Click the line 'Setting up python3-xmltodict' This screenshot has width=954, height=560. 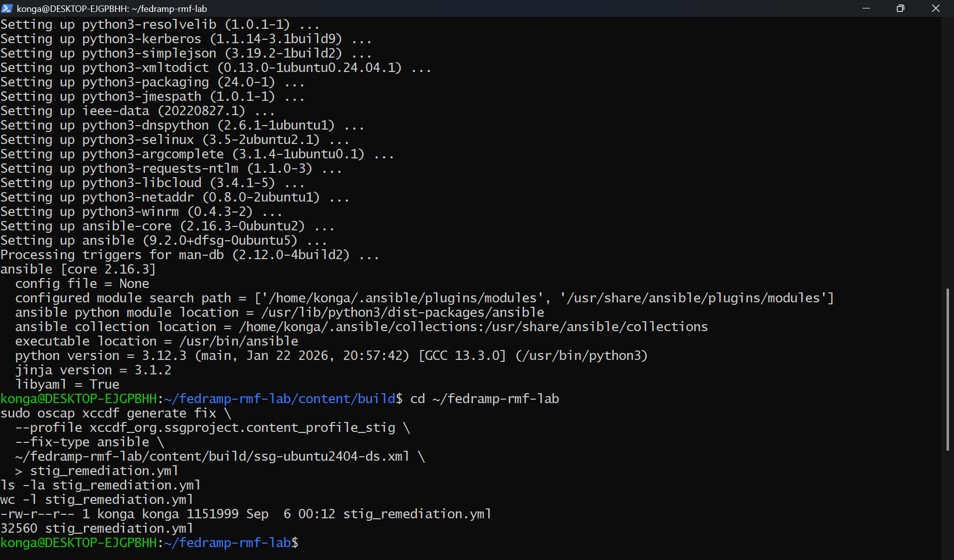pyautogui.click(x=216, y=68)
